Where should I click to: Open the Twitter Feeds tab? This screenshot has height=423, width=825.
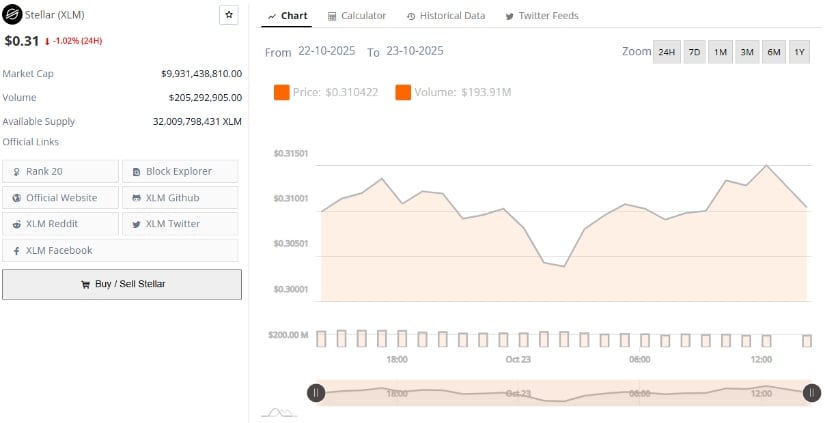(542, 16)
